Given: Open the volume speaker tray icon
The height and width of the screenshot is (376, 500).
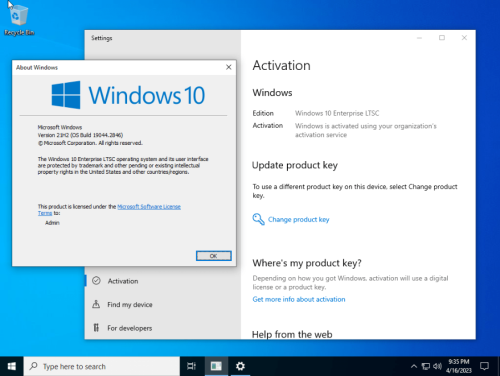Looking at the screenshot, I should [x=437, y=366].
